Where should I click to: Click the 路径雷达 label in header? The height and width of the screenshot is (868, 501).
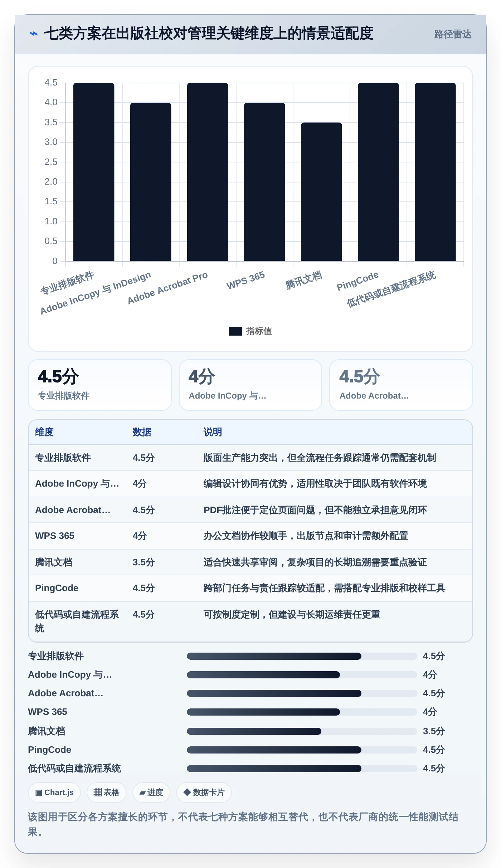click(x=453, y=34)
